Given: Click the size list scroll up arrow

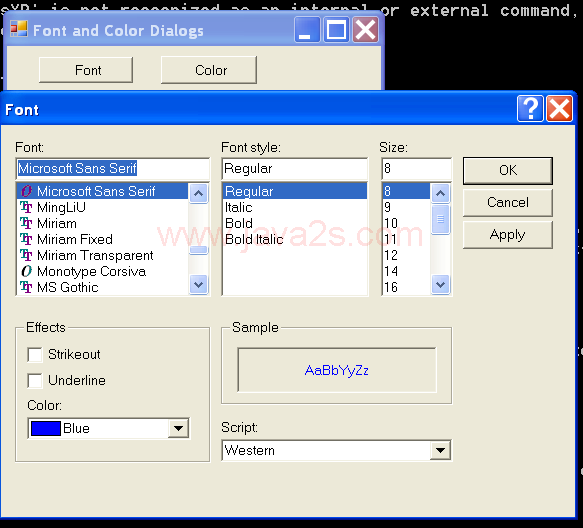Looking at the screenshot, I should tap(441, 193).
